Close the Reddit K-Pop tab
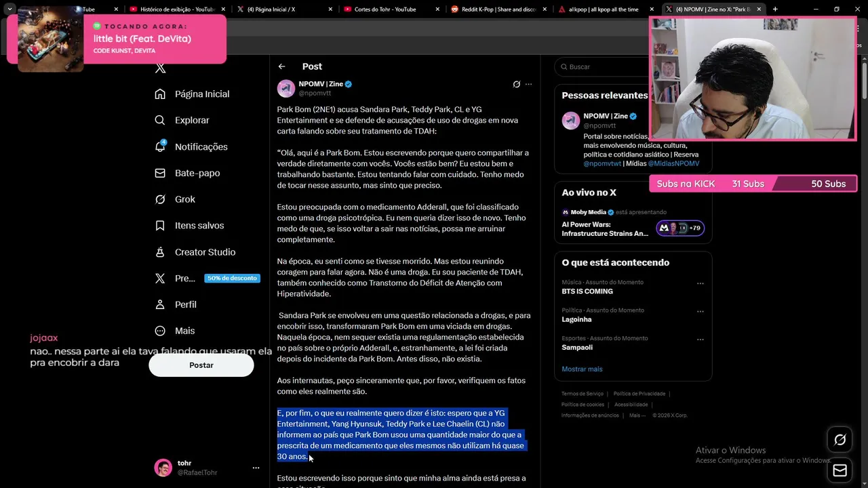The width and height of the screenshot is (868, 488). (545, 9)
